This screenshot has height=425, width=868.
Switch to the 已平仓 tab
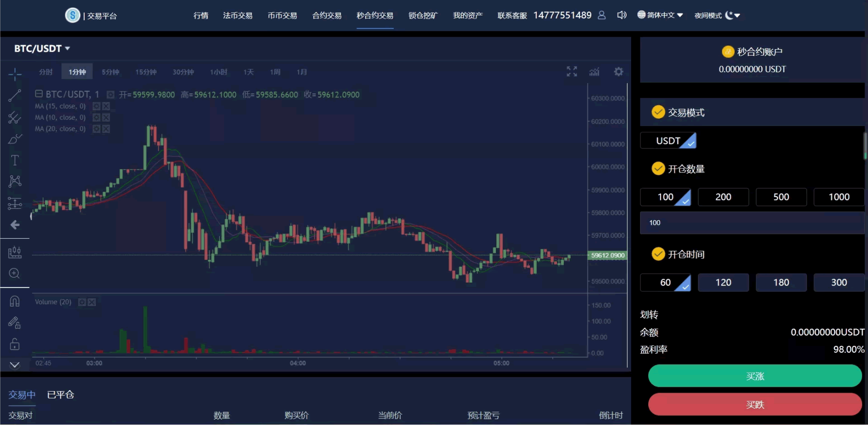(60, 395)
